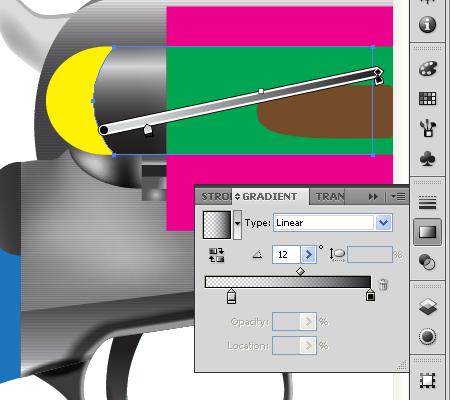Open the Appearance circle panel icon
Screen dimensions: 450x400
427,336
